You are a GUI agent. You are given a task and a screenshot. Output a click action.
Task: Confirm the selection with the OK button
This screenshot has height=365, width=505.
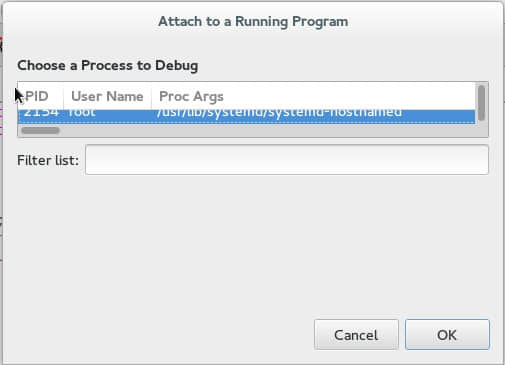coord(447,335)
